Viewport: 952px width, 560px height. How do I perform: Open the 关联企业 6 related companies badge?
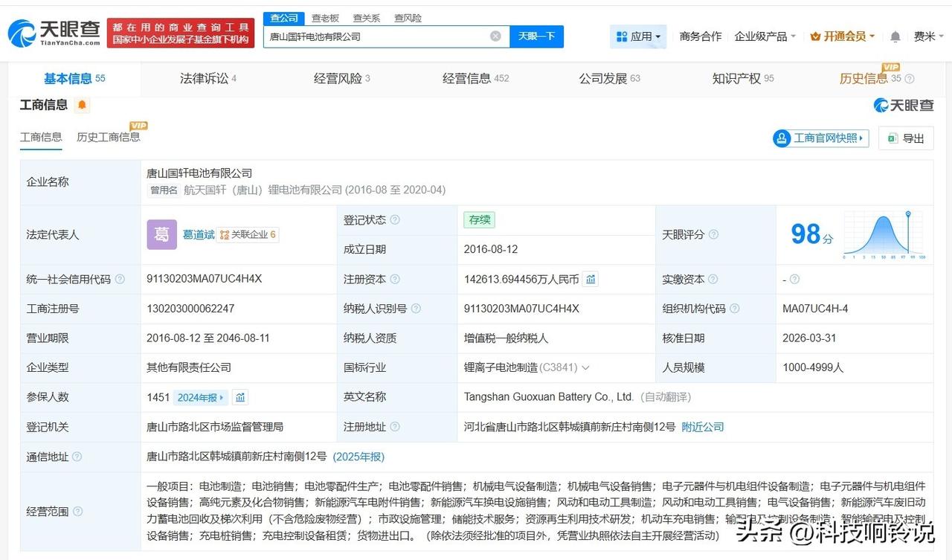(248, 234)
